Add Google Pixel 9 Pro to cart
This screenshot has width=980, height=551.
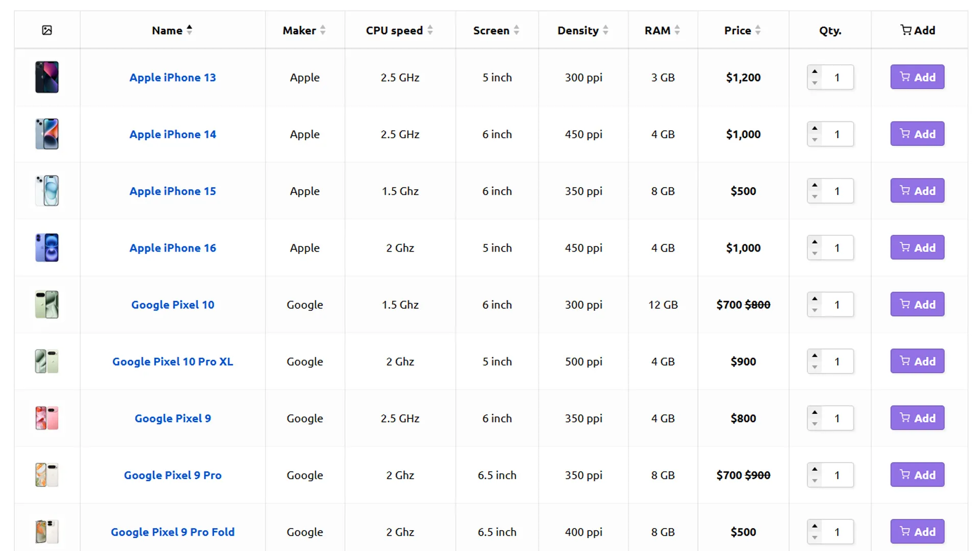click(917, 475)
